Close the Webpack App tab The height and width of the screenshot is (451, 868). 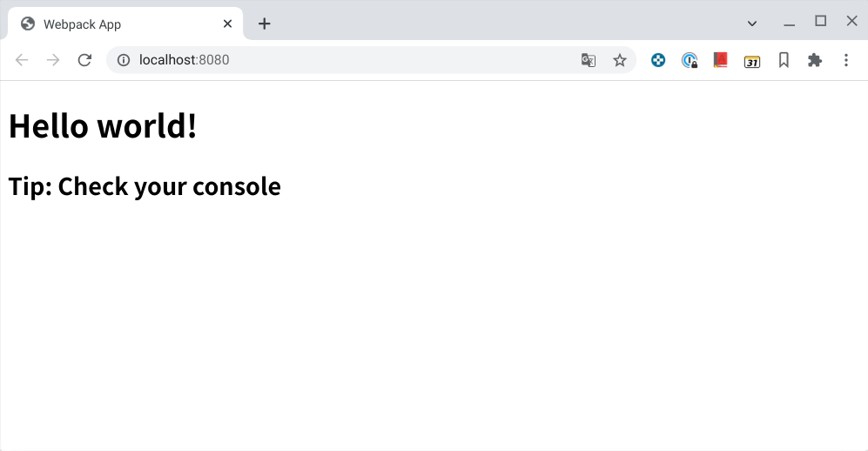228,24
